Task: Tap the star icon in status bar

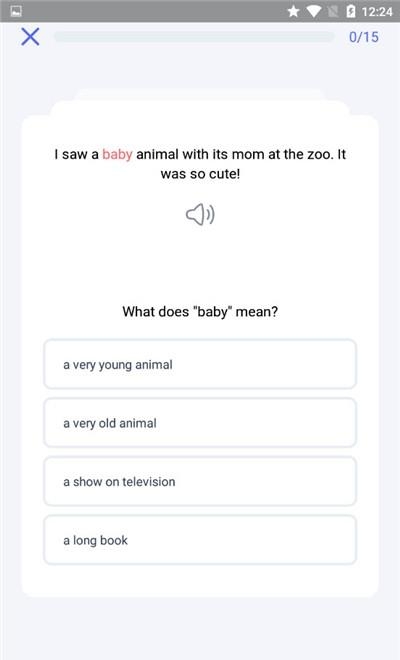Action: (x=293, y=11)
